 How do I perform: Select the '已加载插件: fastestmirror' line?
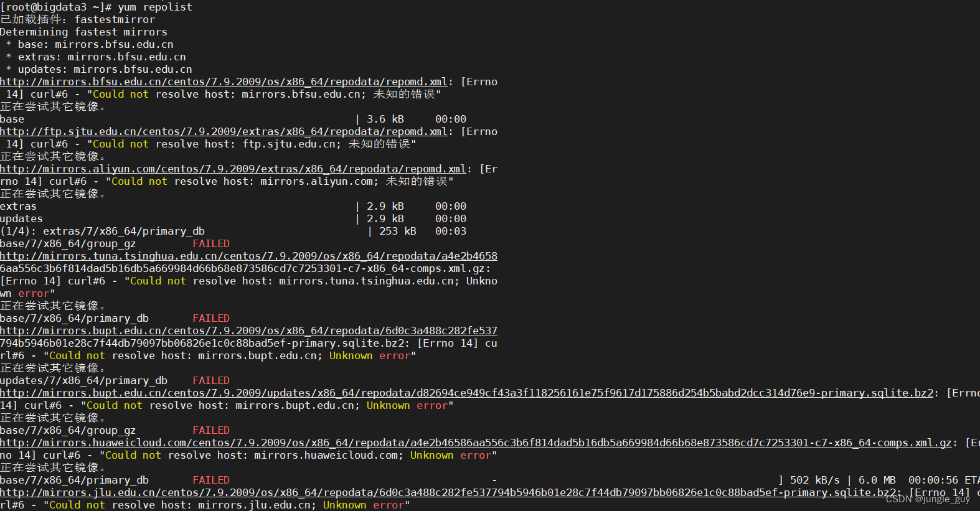77,19
